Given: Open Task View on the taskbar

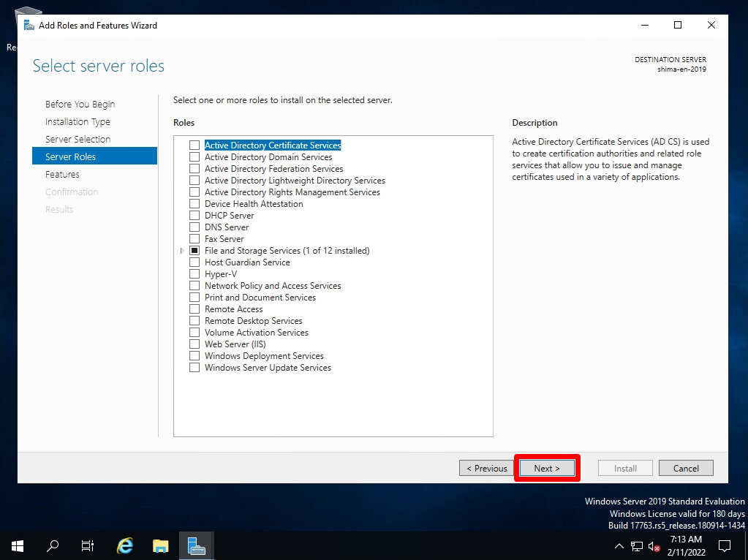Looking at the screenshot, I should click(x=88, y=545).
